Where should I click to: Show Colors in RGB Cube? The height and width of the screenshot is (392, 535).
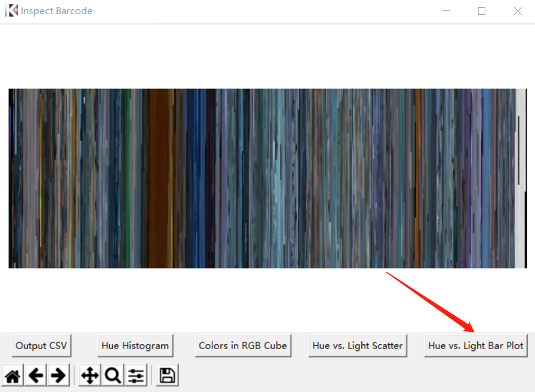coord(243,345)
